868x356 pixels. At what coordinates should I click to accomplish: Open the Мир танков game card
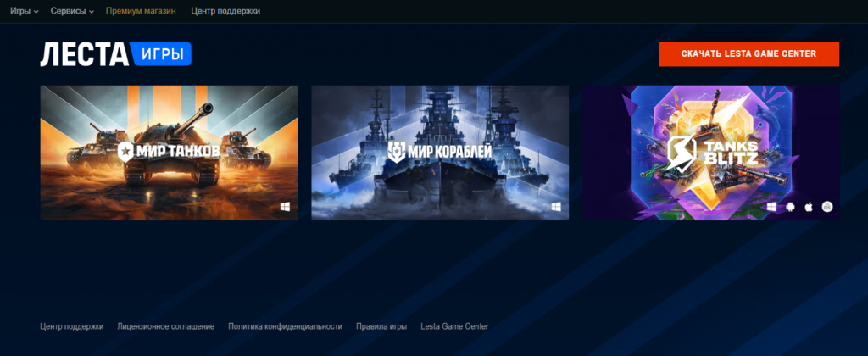click(170, 153)
